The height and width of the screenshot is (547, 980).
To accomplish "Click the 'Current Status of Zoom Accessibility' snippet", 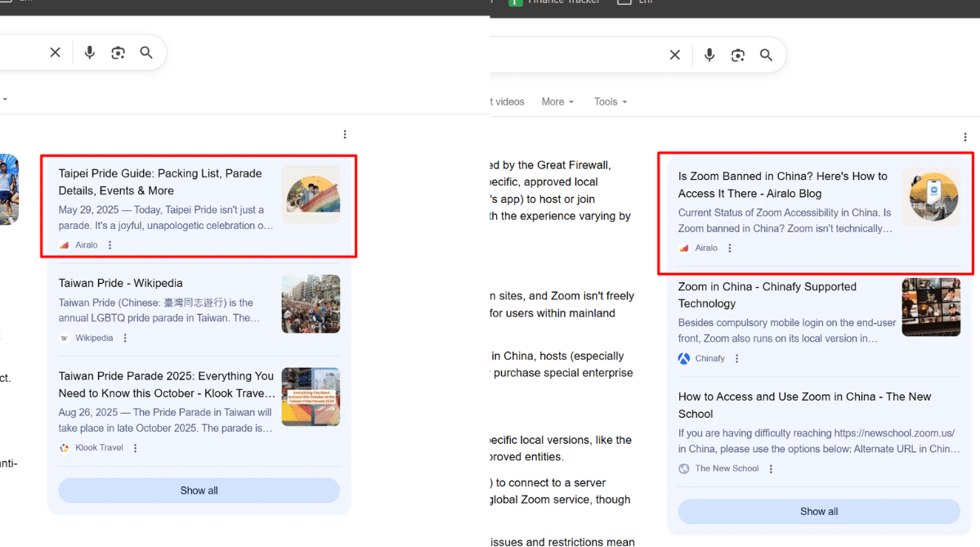I will tap(785, 221).
